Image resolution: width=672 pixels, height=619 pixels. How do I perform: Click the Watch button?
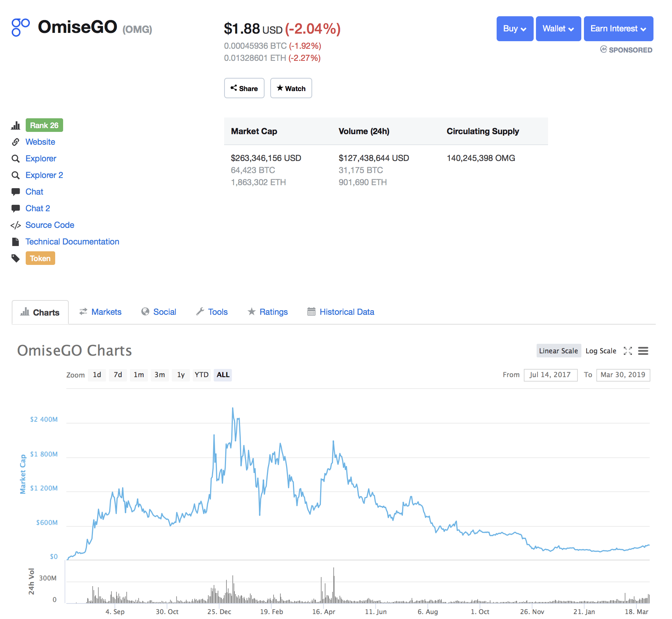291,88
